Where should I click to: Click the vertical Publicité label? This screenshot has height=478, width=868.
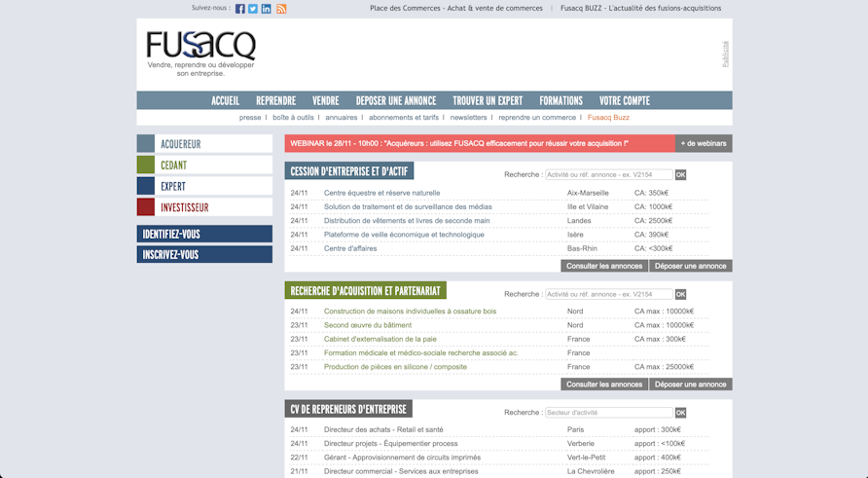(725, 55)
